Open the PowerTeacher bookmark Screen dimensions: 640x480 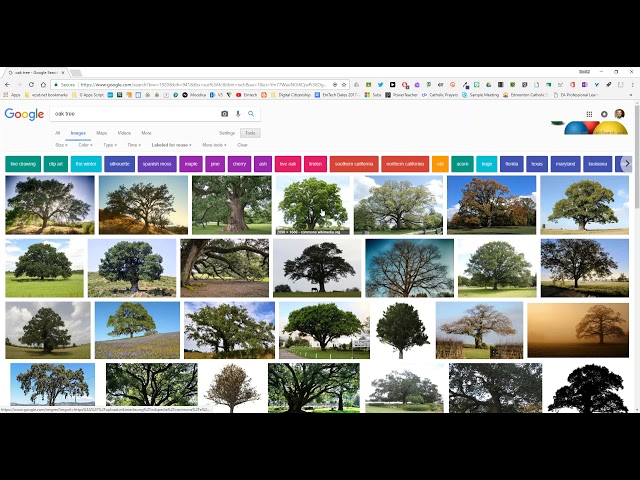point(402,95)
